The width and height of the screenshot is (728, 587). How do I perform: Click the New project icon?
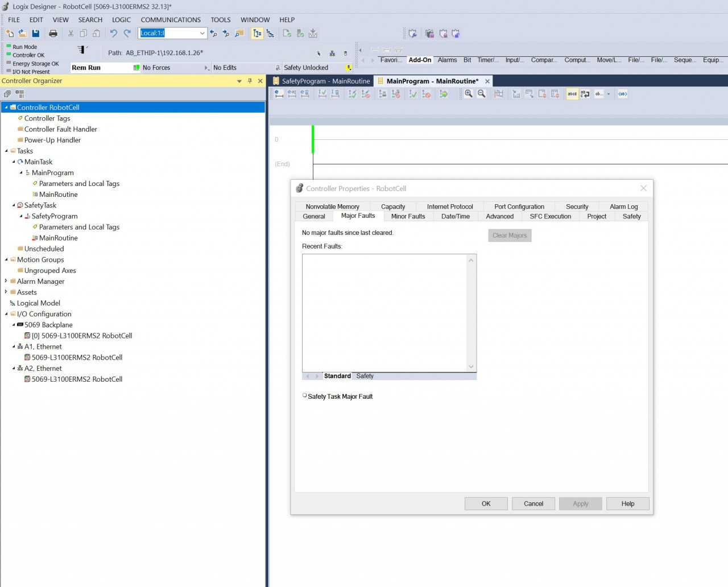tap(10, 34)
